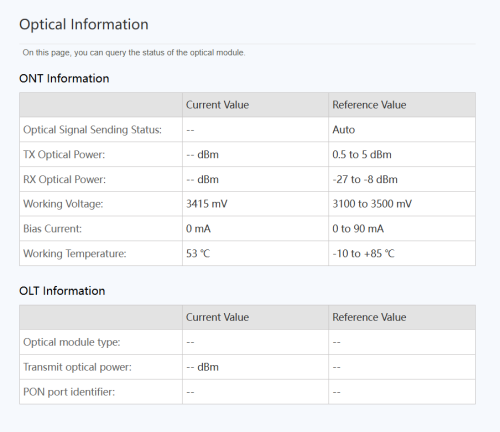This screenshot has height=432, width=500.
Task: Click the Bias Current label
Action: coord(52,229)
